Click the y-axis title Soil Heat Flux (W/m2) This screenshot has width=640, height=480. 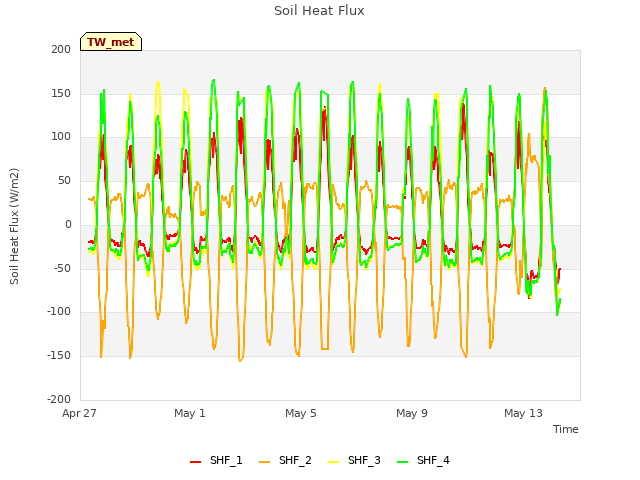[14, 226]
